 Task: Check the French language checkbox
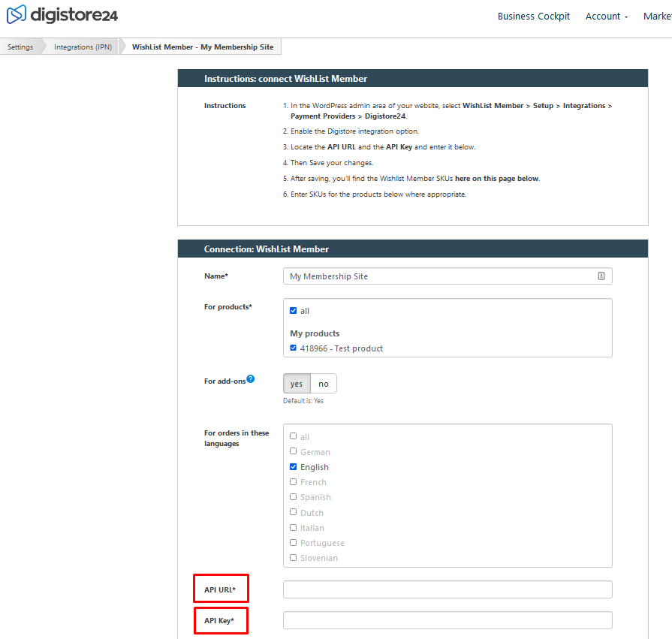pyautogui.click(x=293, y=482)
